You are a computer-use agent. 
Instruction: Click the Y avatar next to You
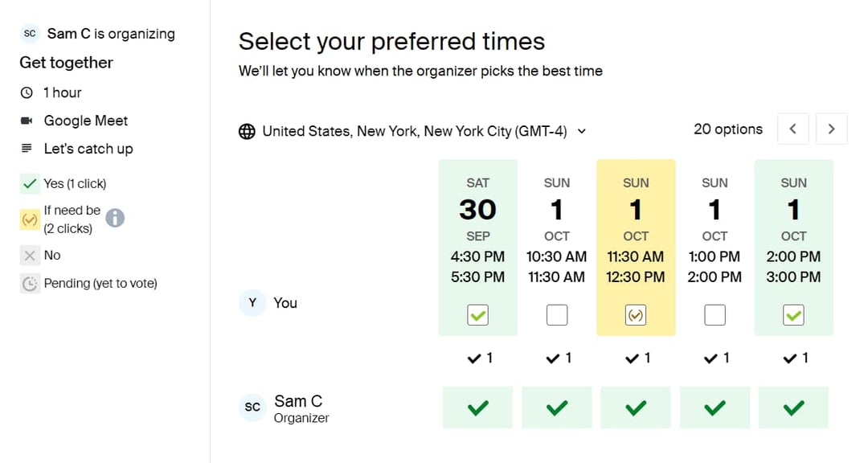tap(252, 303)
